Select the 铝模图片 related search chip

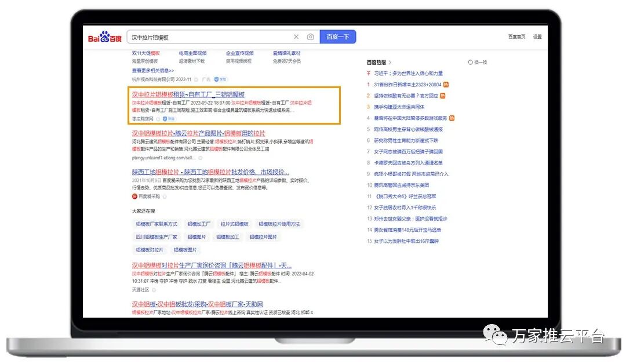[x=197, y=237]
